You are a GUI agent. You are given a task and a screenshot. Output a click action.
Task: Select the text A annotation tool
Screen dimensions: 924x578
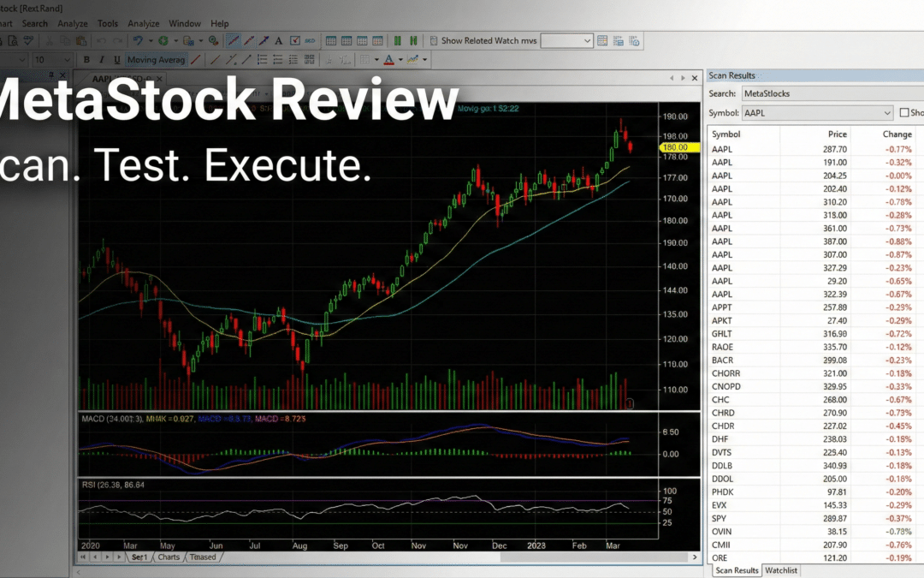(x=279, y=41)
